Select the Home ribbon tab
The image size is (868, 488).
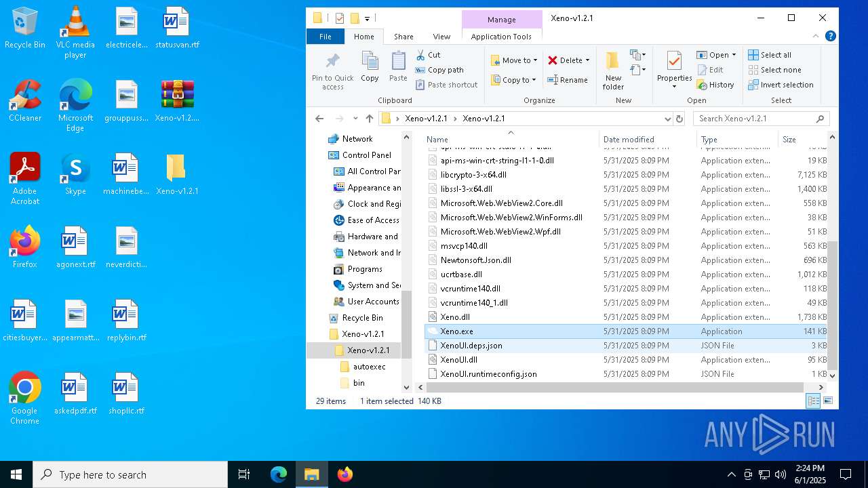pyautogui.click(x=364, y=37)
